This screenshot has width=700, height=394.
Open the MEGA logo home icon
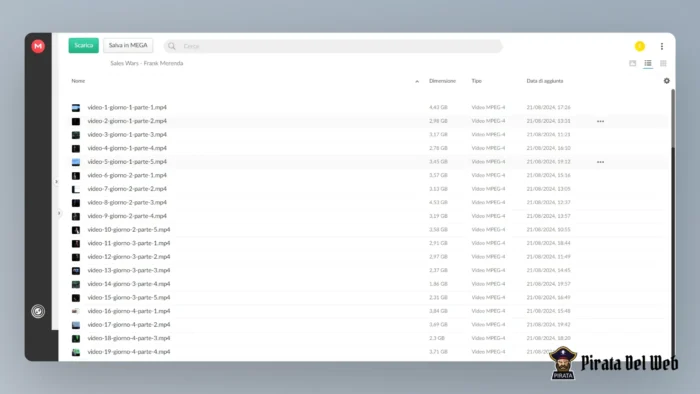click(38, 46)
